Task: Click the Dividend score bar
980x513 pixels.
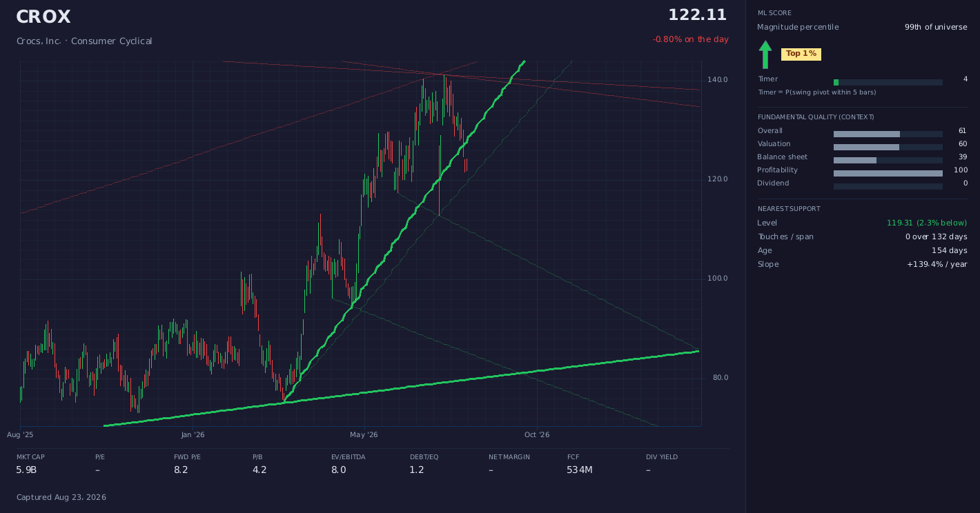Action: point(888,186)
